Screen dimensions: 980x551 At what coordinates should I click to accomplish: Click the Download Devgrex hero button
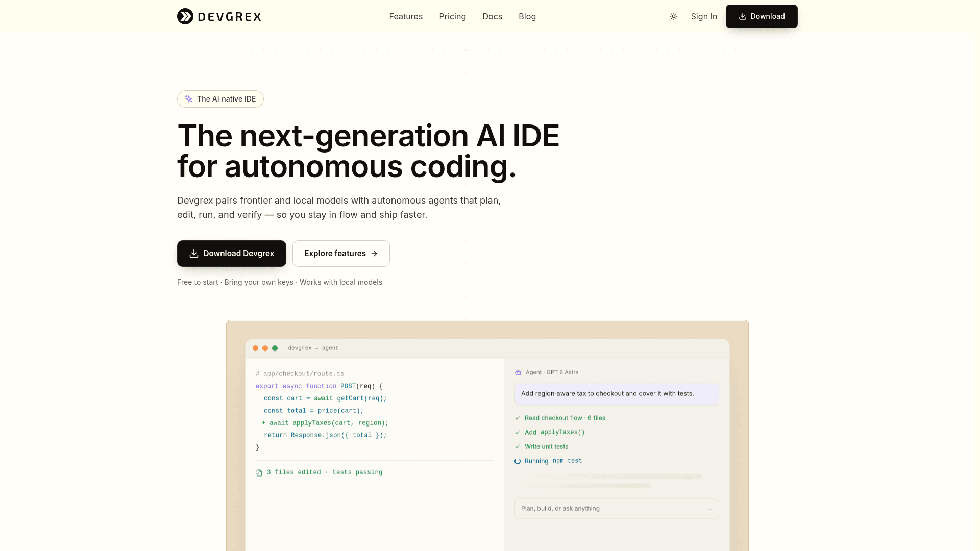[232, 254]
